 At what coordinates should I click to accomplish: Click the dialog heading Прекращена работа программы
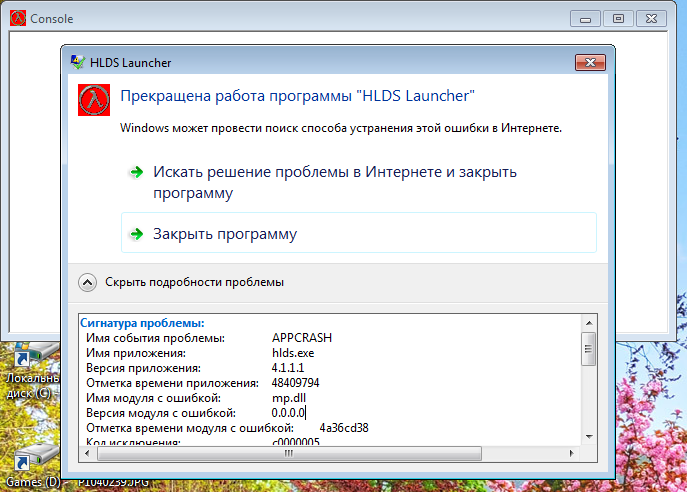pos(297,96)
